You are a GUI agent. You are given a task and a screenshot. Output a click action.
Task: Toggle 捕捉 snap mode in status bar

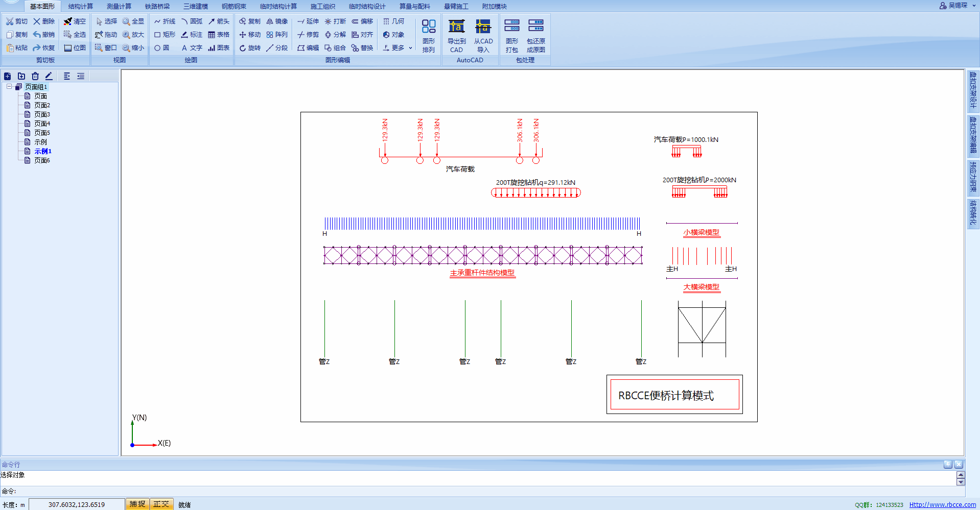click(x=136, y=504)
